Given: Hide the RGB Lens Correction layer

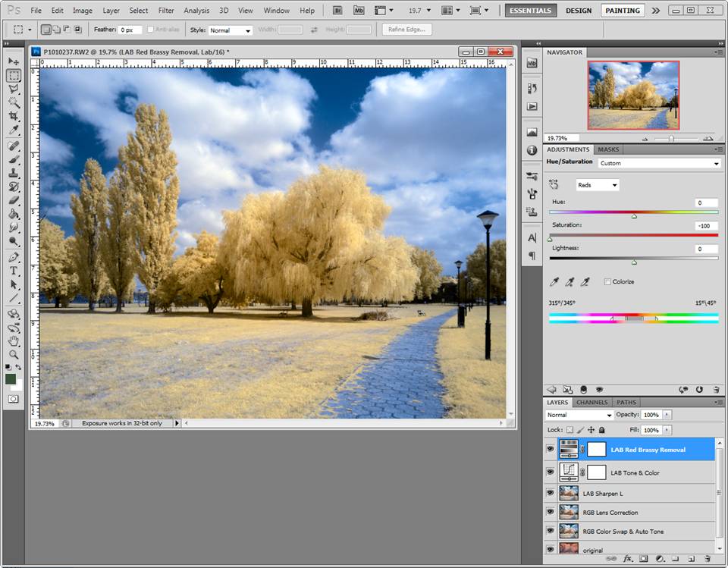Looking at the screenshot, I should click(551, 512).
